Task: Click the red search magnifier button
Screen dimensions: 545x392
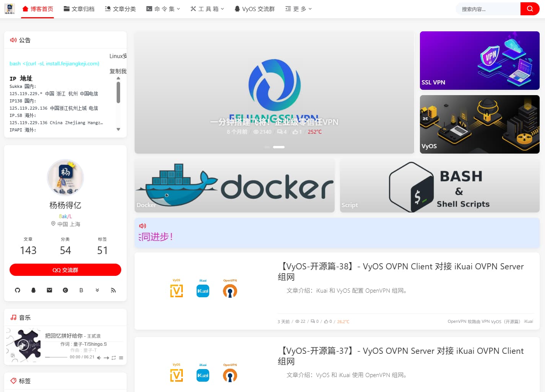Action: [530, 8]
